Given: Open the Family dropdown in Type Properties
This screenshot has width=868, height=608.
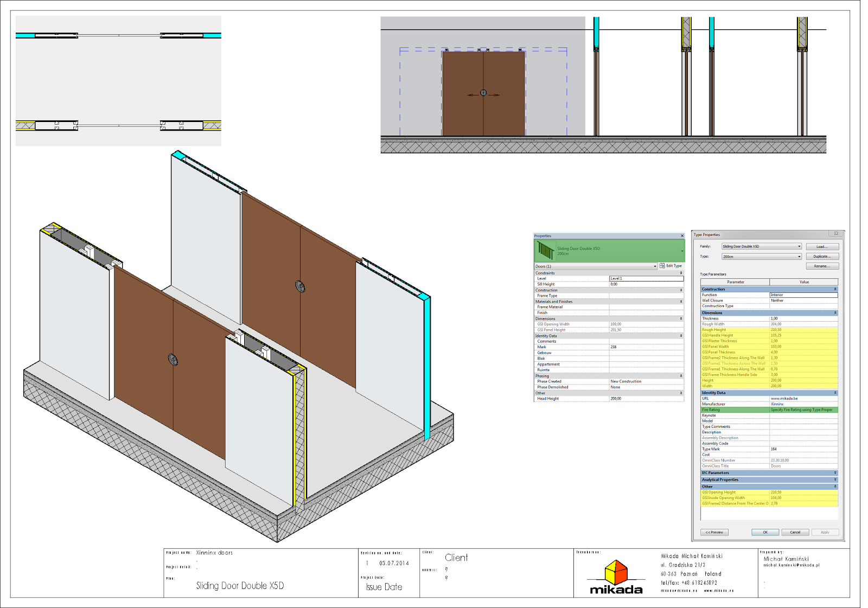Looking at the screenshot, I should tap(800, 246).
